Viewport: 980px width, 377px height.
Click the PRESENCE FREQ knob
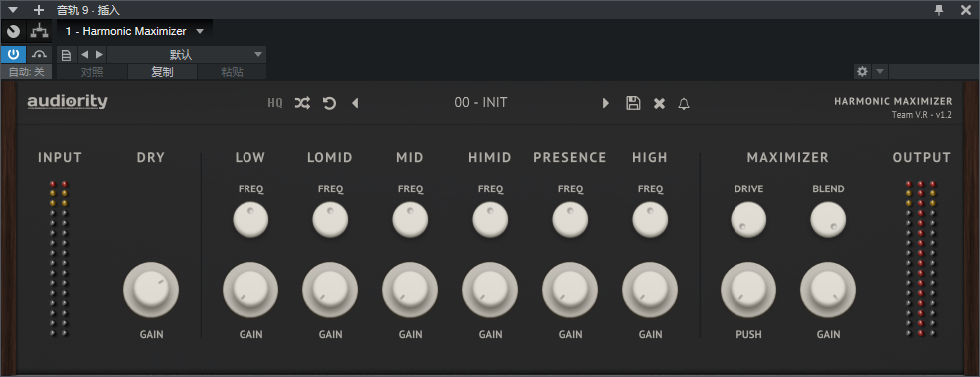570,220
